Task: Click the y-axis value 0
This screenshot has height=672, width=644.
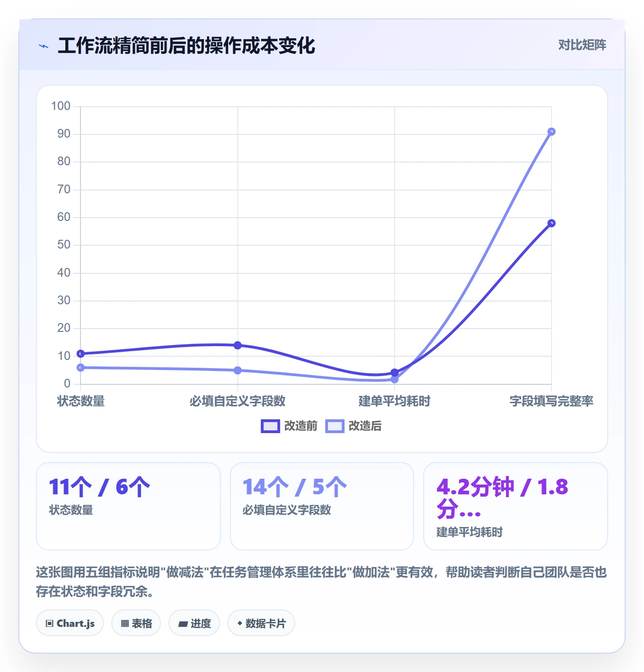Action: 67,383
